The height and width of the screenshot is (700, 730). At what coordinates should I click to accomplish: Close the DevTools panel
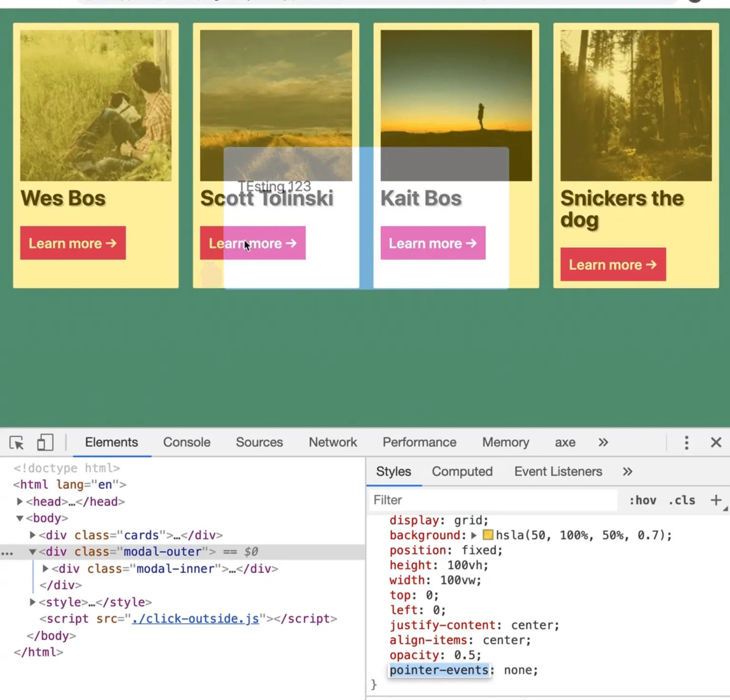pyautogui.click(x=716, y=443)
